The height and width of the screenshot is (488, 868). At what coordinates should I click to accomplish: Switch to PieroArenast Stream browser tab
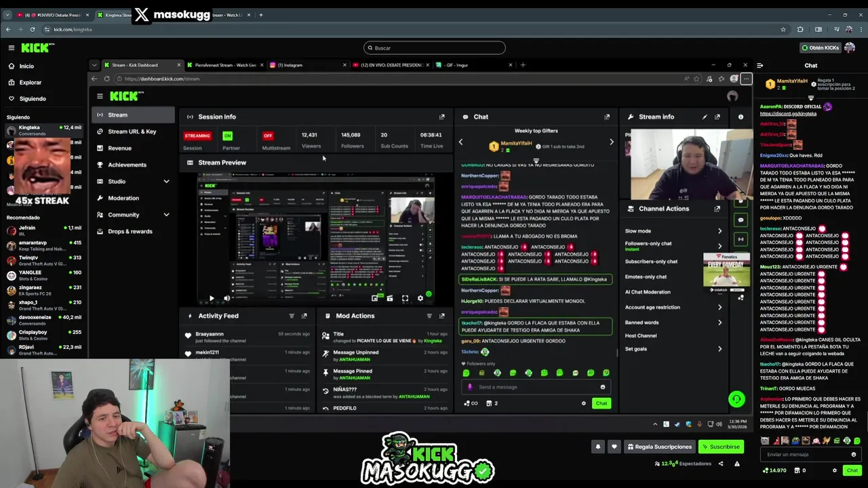pyautogui.click(x=224, y=65)
